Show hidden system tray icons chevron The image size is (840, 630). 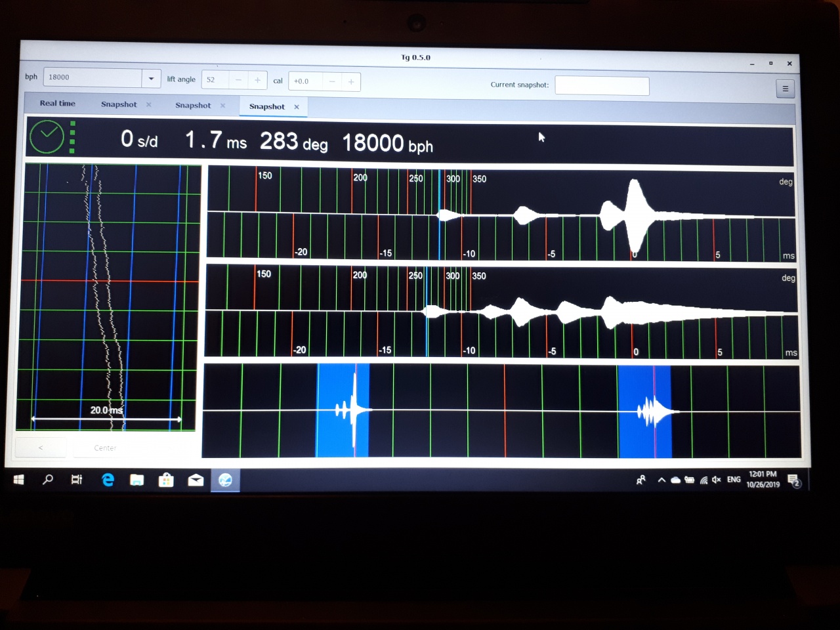(x=661, y=480)
